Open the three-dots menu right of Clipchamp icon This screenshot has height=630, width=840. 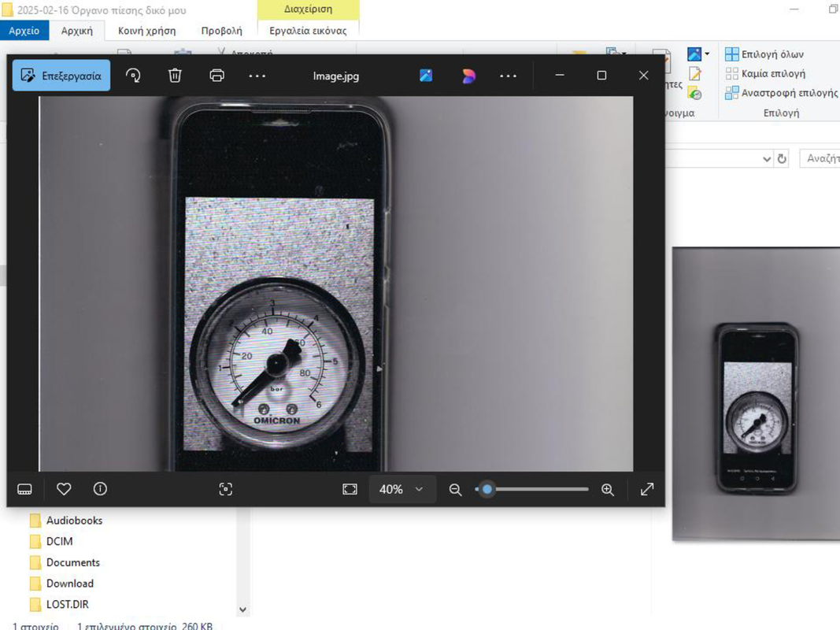pos(508,76)
